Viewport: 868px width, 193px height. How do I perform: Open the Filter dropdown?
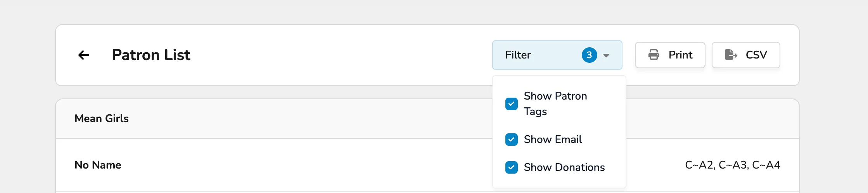[557, 55]
